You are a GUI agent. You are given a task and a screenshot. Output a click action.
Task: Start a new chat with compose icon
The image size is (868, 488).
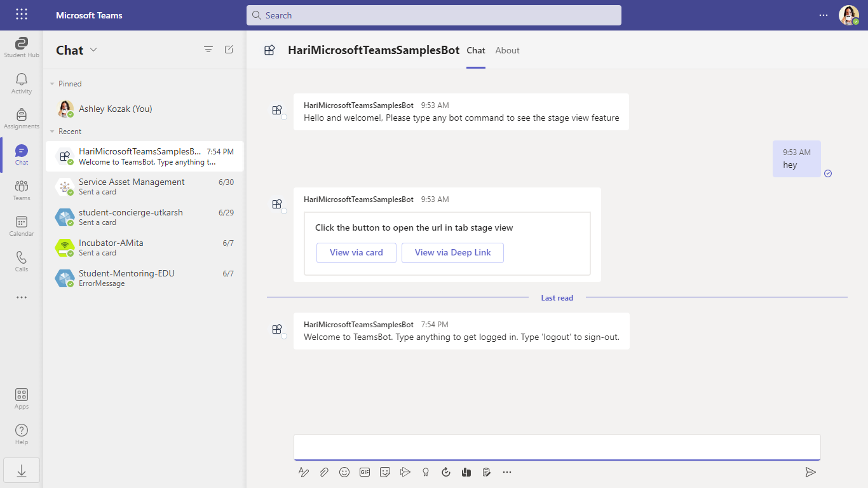229,50
